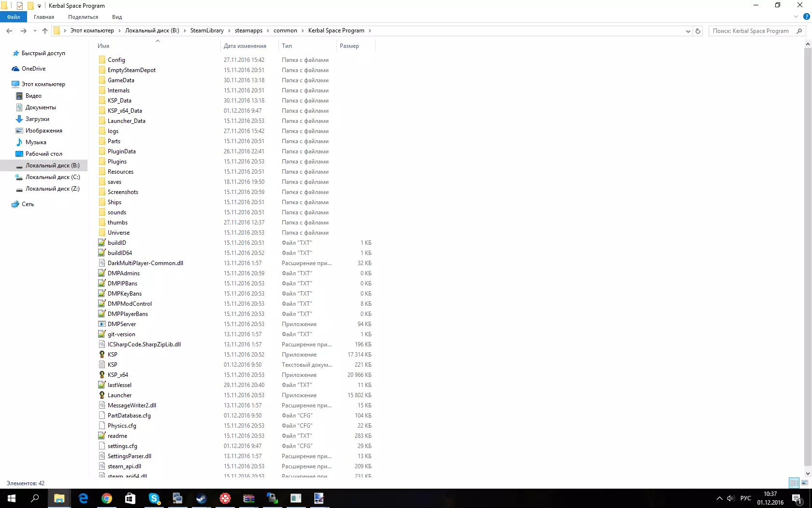Image resolution: width=812 pixels, height=508 pixels.
Task: Expand the ribbon with the chevron
Action: coord(796,16)
